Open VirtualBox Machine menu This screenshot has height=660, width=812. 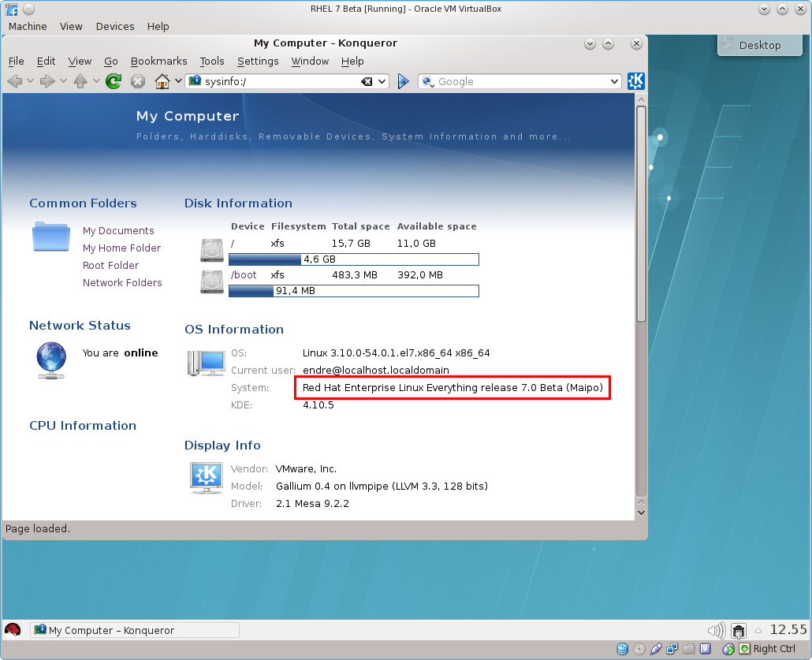click(x=28, y=27)
